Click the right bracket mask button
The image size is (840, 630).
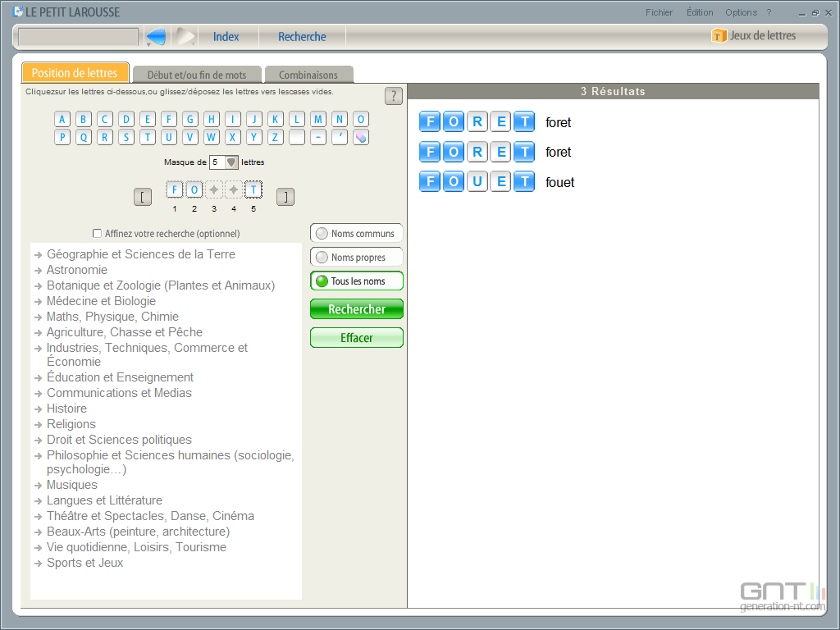click(285, 197)
